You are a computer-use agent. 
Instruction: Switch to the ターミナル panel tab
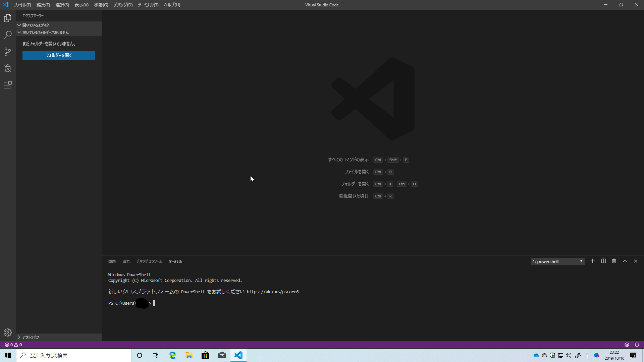[x=175, y=261]
